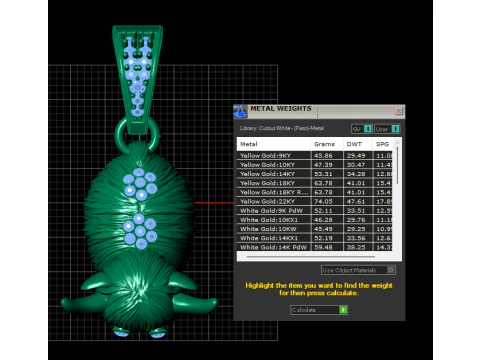
Task: Click the Metal Weights scale icon
Action: coord(240,111)
